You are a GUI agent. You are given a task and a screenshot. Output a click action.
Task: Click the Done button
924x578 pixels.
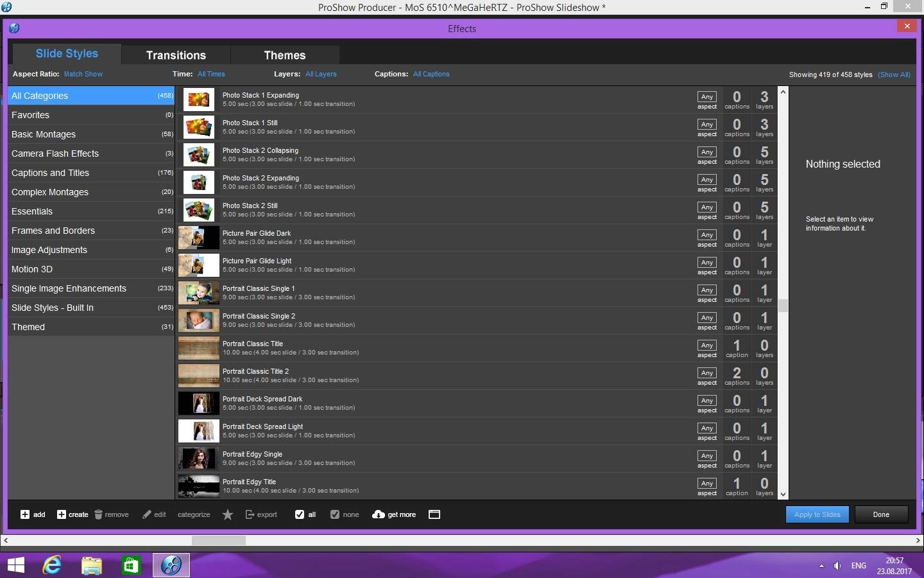(x=881, y=514)
